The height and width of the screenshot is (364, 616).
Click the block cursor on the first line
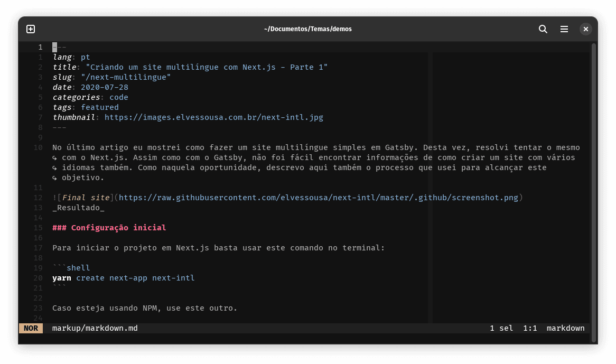point(54,47)
